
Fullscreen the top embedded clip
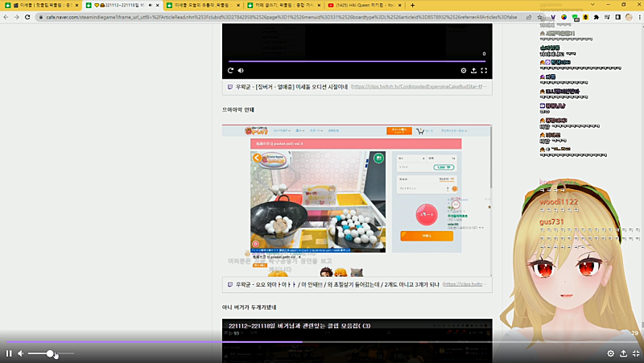click(484, 71)
